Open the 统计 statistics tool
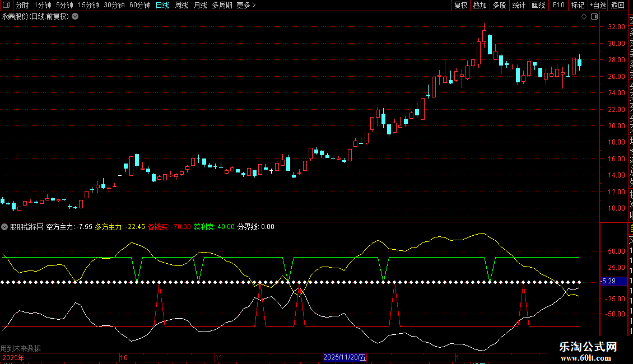The width and height of the screenshot is (633, 364). (x=519, y=5)
